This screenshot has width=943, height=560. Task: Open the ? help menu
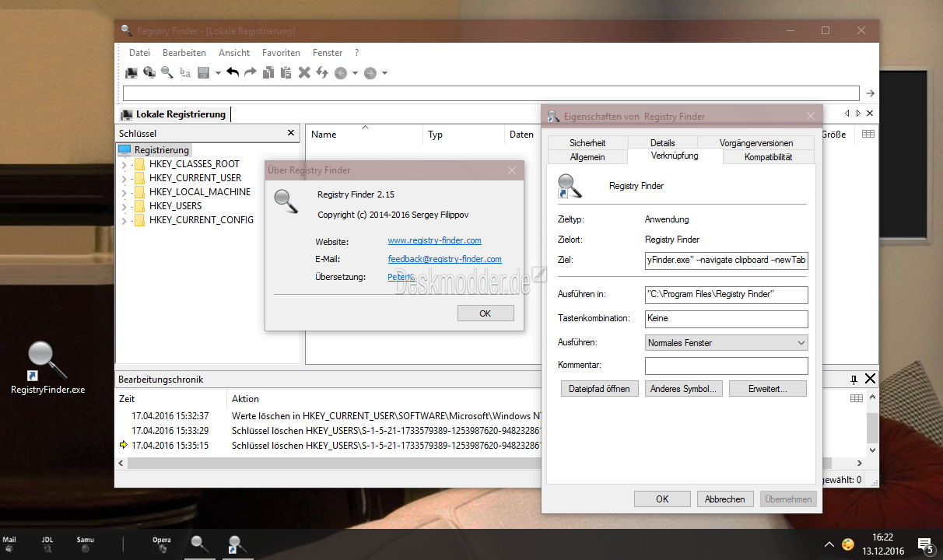(356, 53)
